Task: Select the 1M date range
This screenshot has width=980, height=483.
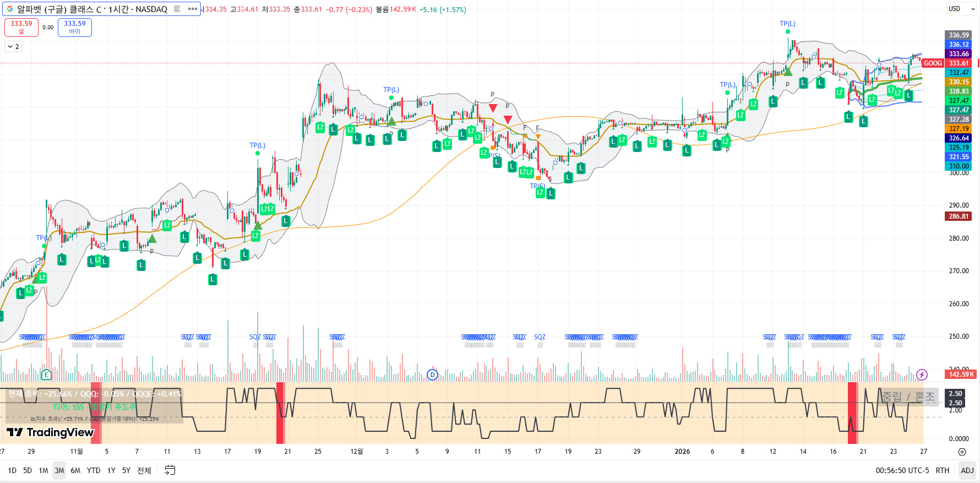Action: click(x=43, y=470)
